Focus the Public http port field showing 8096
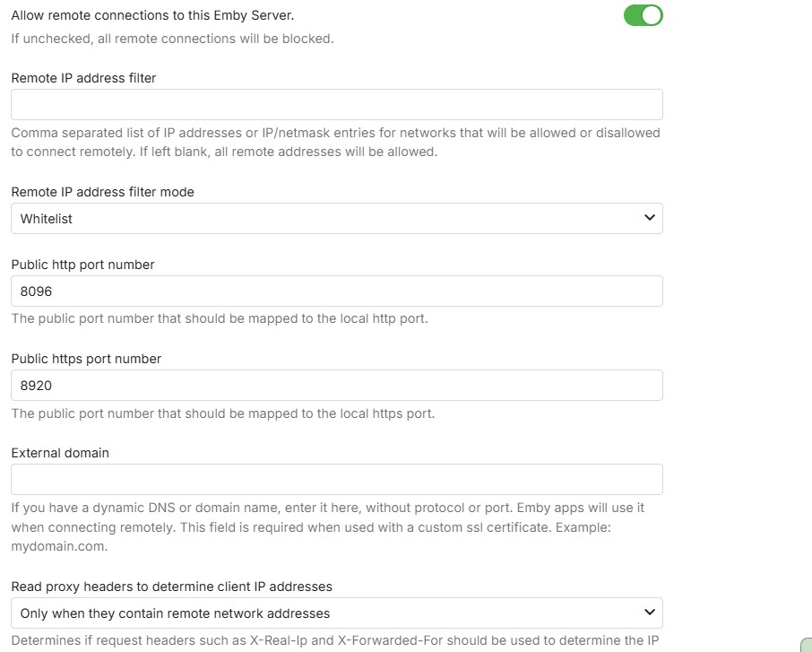Image resolution: width=812 pixels, height=652 pixels. coord(336,291)
